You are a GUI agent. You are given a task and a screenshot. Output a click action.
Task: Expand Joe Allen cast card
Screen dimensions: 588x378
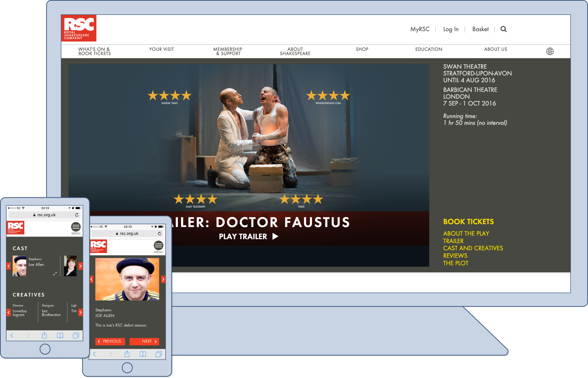55,274
